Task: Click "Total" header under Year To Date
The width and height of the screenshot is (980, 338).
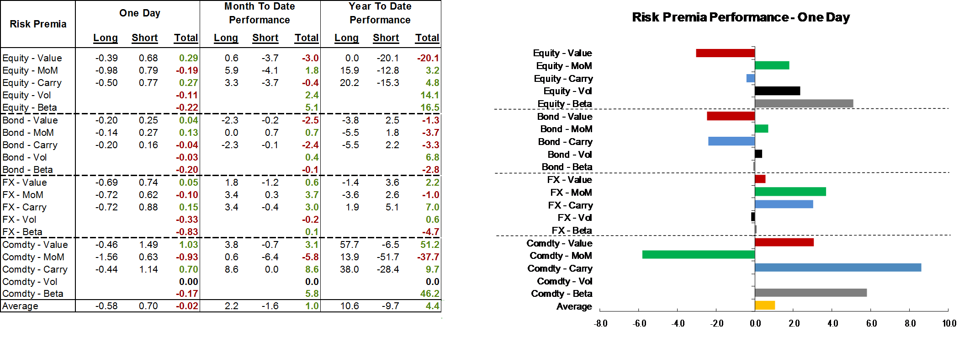Action: (427, 38)
